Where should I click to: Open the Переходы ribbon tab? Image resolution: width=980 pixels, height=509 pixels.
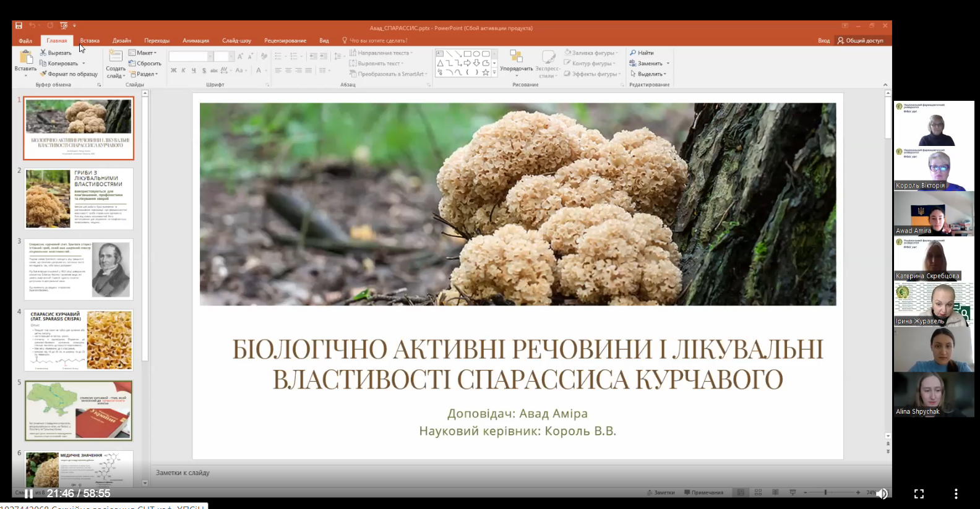(x=157, y=41)
